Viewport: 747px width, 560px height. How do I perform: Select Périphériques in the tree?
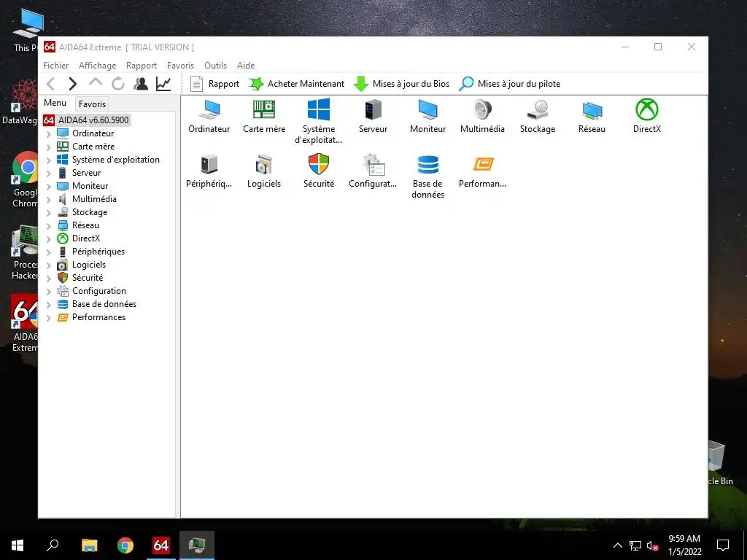point(98,252)
